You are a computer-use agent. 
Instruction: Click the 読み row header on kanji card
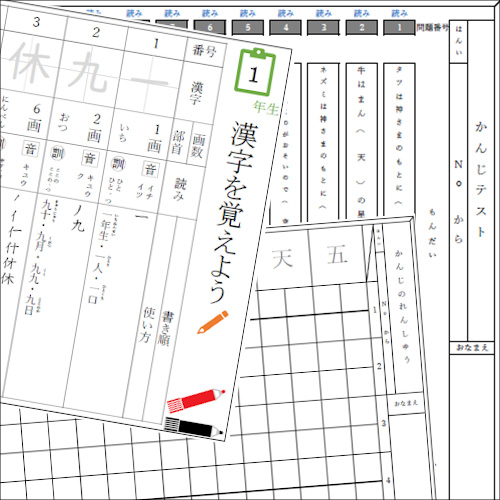pos(180,189)
